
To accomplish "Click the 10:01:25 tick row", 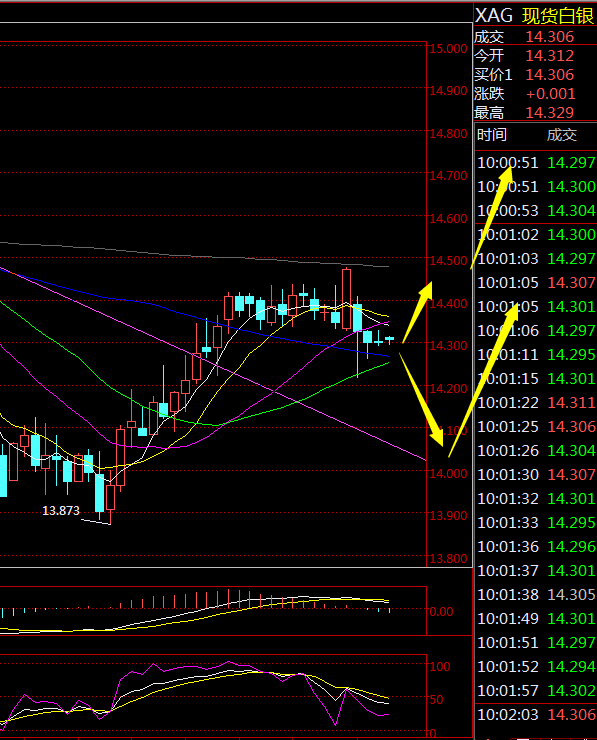I will 536,427.
